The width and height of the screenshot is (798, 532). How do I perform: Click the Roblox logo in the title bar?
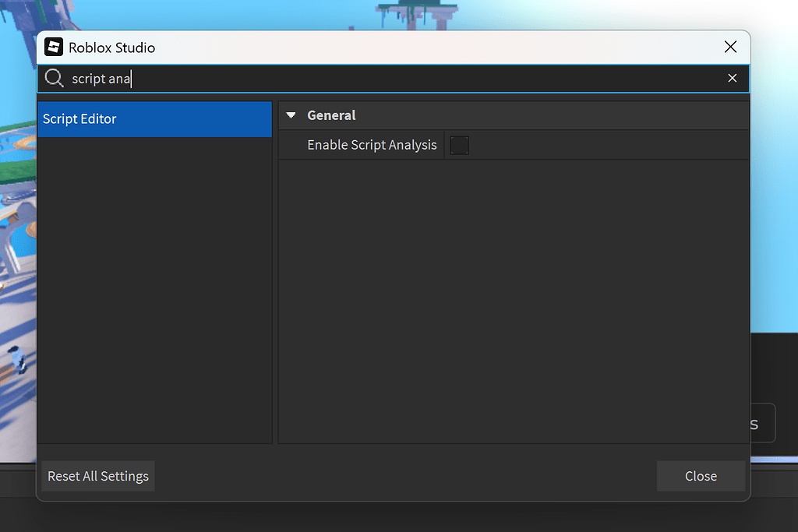click(54, 47)
